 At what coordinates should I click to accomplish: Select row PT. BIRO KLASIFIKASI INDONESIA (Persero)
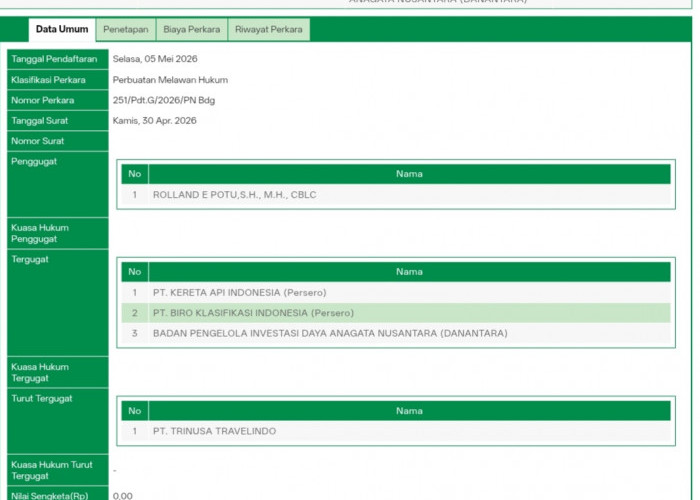click(396, 313)
